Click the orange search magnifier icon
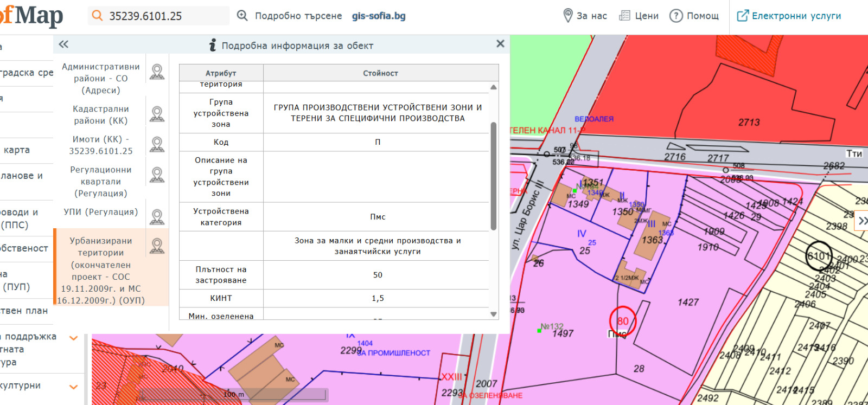868x405 pixels. pos(97,16)
